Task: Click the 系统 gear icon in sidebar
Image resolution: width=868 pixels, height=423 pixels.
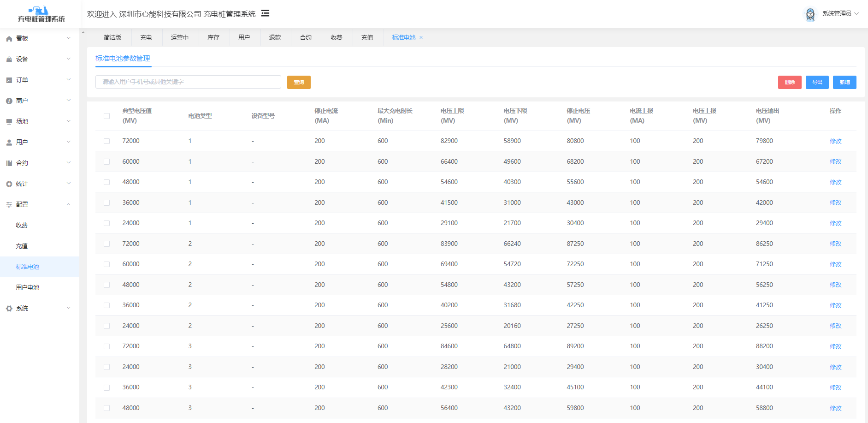Action: (9, 309)
